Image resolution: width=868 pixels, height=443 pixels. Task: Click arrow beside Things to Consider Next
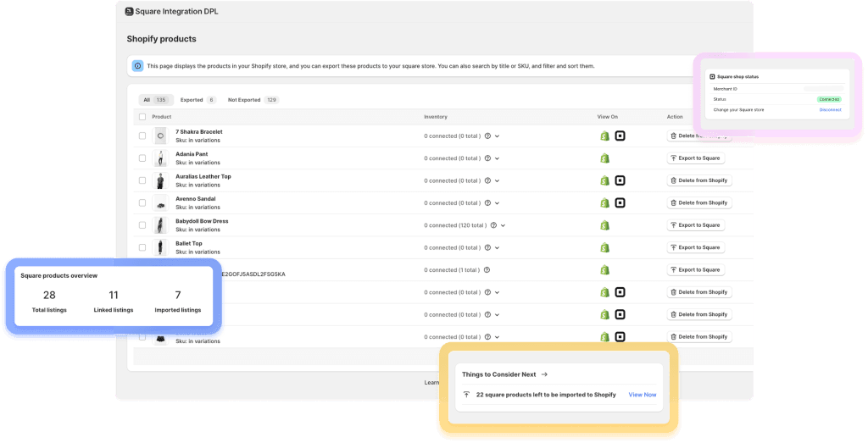tap(545, 374)
